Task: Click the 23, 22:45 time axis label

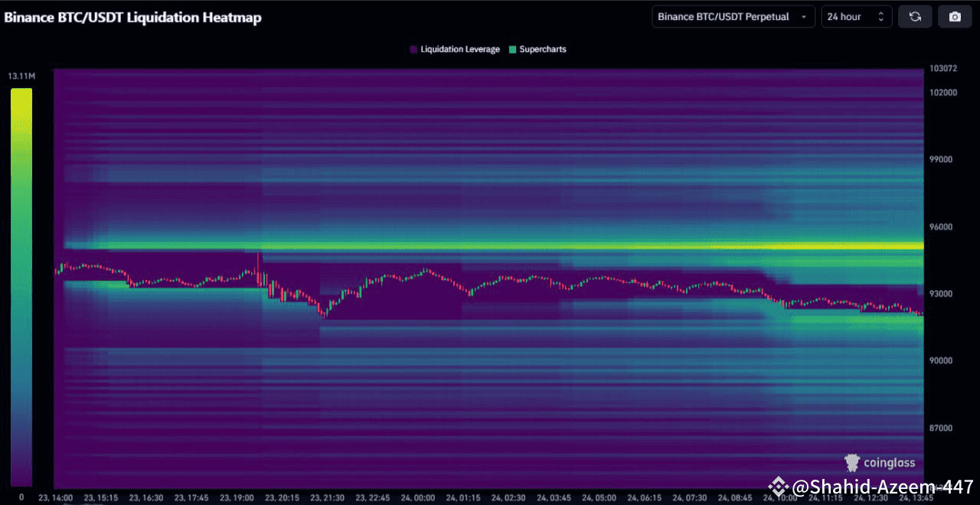Action: [372, 497]
